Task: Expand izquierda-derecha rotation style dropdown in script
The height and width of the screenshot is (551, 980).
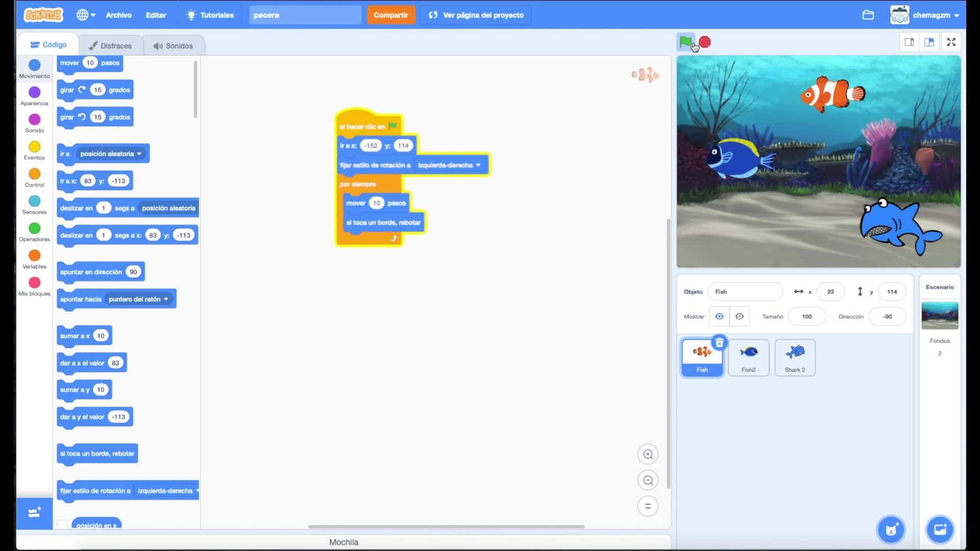Action: pos(478,165)
